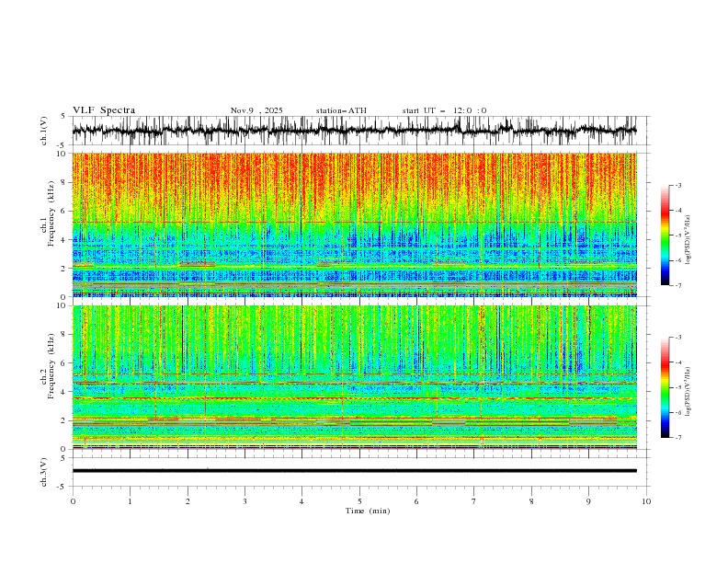Click the "10" tick on ch.2 frequency axis
This screenshot has width=728, height=563.
pyautogui.click(x=63, y=305)
